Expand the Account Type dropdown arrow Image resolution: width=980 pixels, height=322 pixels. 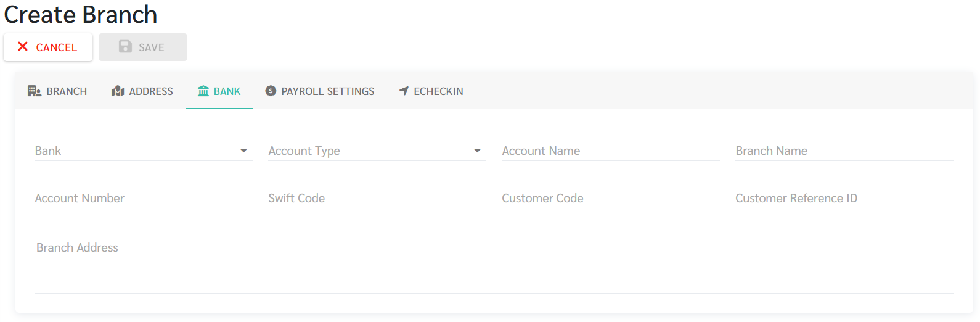tap(477, 151)
